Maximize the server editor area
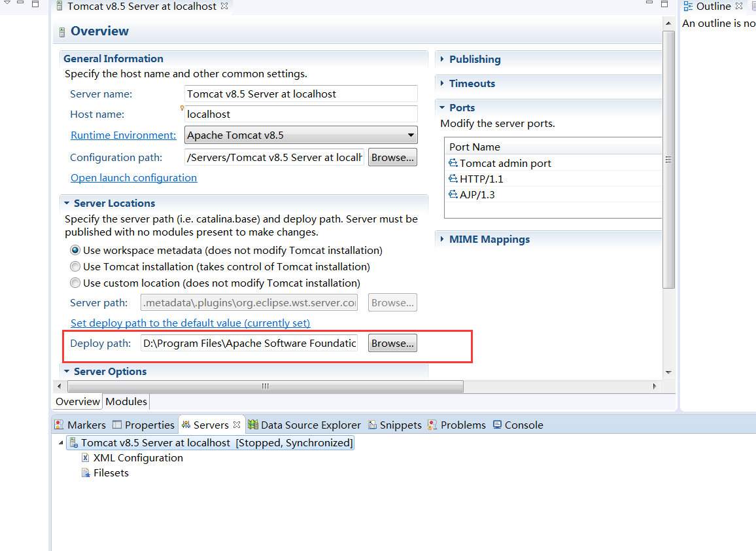The height and width of the screenshot is (551, 756). click(x=664, y=4)
